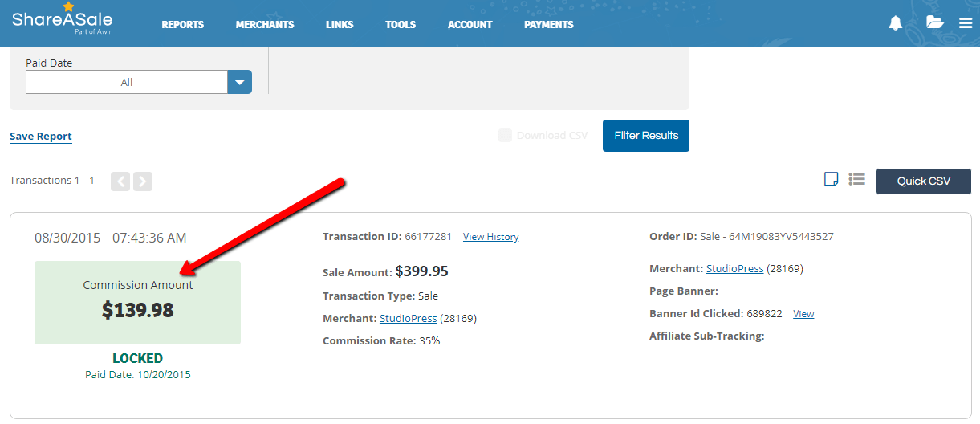980x424 pixels.
Task: Open the folder icon in header
Action: (x=934, y=22)
